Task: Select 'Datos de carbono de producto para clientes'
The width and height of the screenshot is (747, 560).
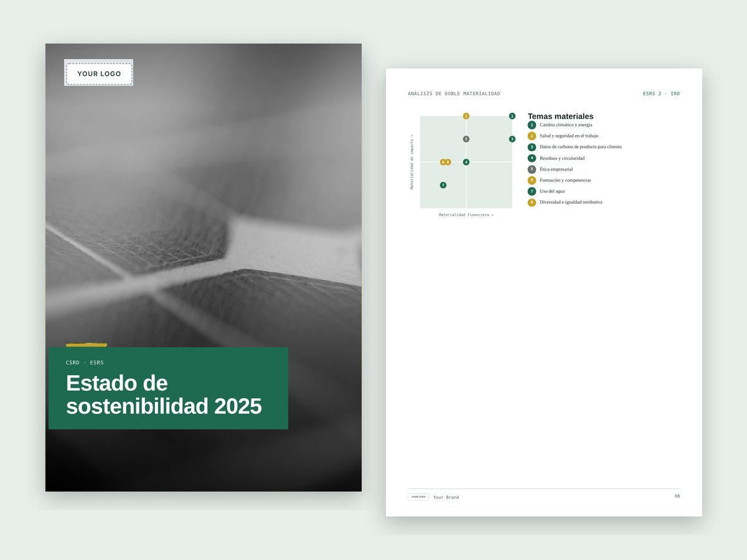Action: pos(581,147)
